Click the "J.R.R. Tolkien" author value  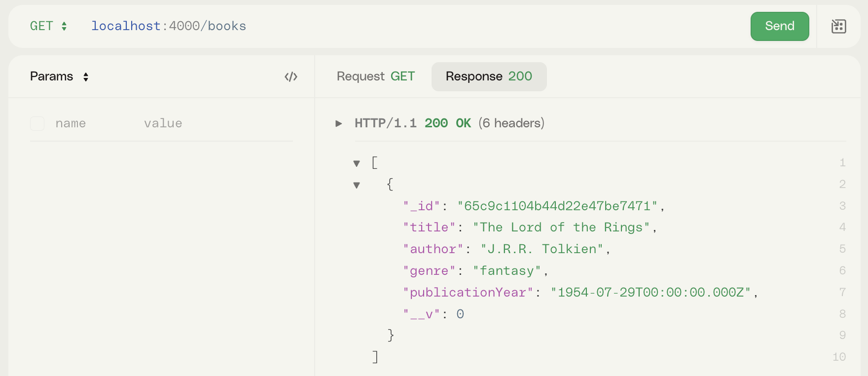(x=542, y=249)
